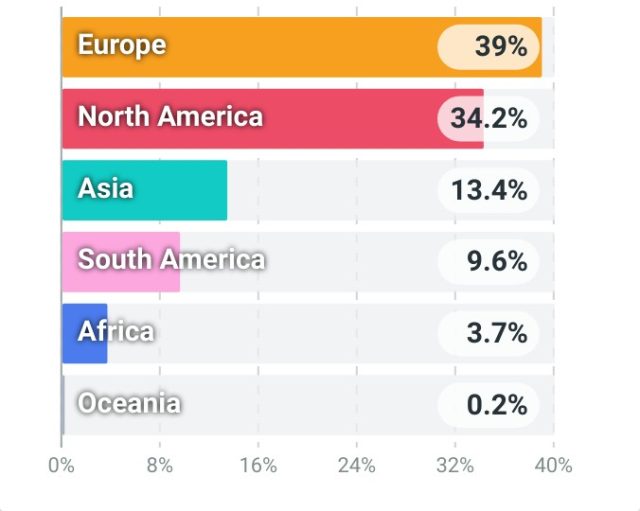Select the red North America bar
Screen dimensions: 640x511
click(x=273, y=119)
